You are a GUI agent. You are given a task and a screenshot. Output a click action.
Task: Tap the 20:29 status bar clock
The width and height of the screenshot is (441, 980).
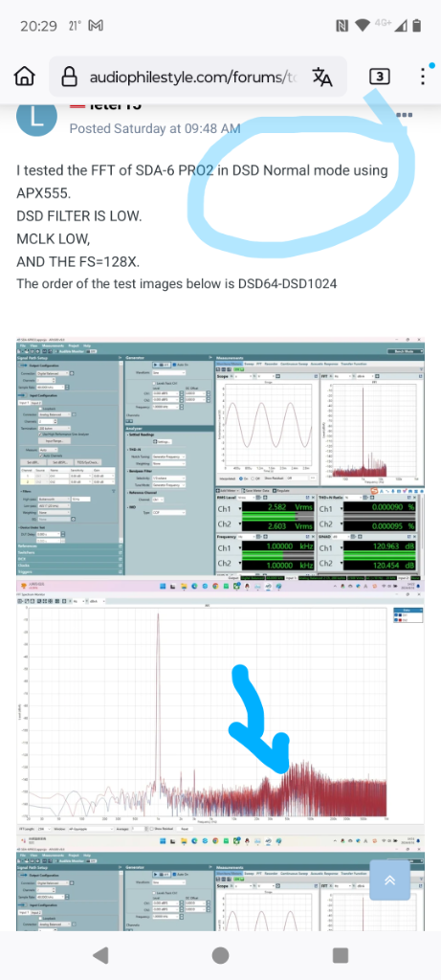point(38,26)
